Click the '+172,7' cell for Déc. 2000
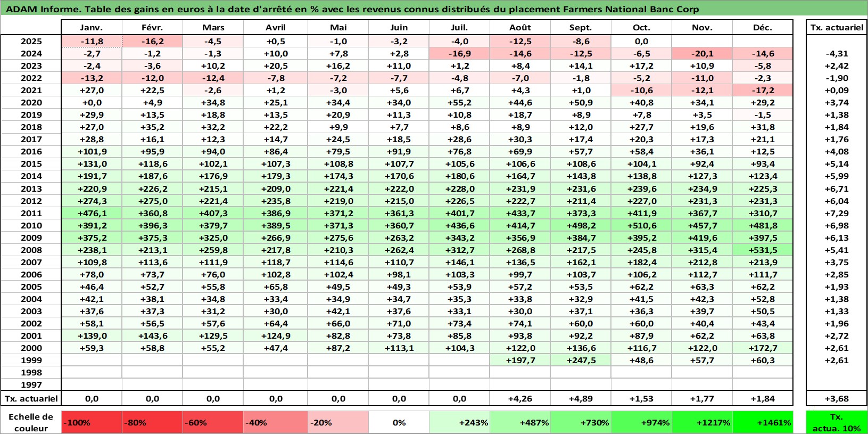The height and width of the screenshot is (434, 868). click(763, 348)
